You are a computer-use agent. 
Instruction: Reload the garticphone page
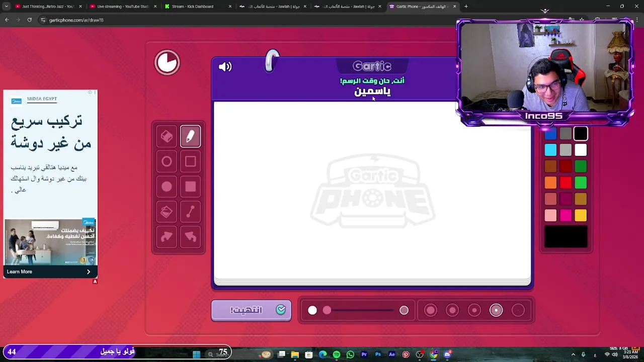pos(30,20)
